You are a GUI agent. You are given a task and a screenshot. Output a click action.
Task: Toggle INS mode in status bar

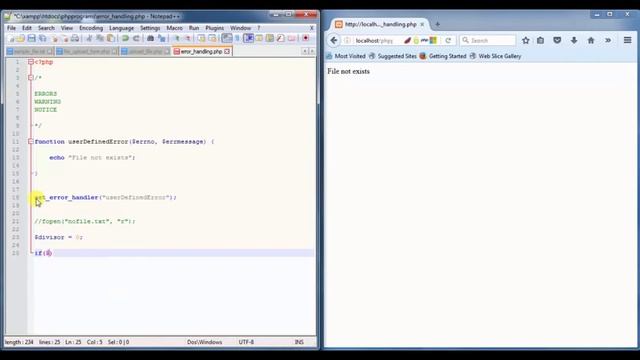299,342
